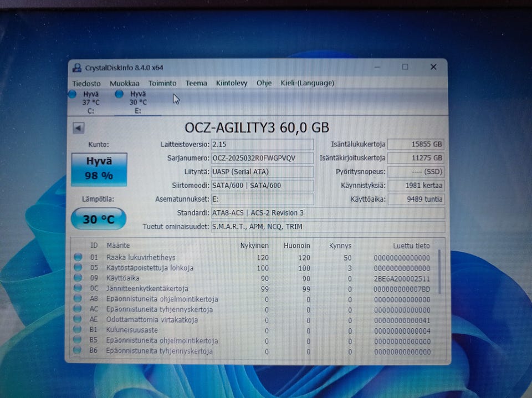This screenshot has height=398, width=532.
Task: Click the Käynnistyksiä value 1981 kertaa
Action: (x=416, y=186)
